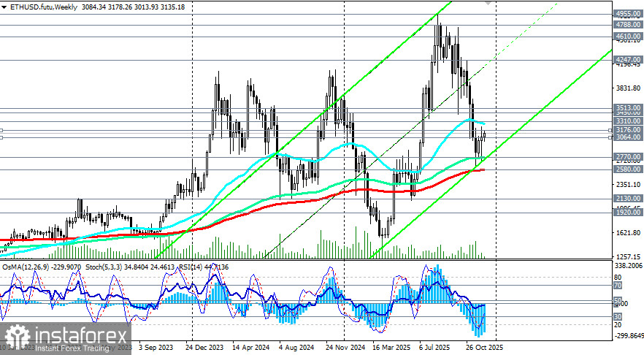This screenshot has height=355, width=644.
Task: Click the 3 Sep 2023 date label
Action: coord(156,347)
